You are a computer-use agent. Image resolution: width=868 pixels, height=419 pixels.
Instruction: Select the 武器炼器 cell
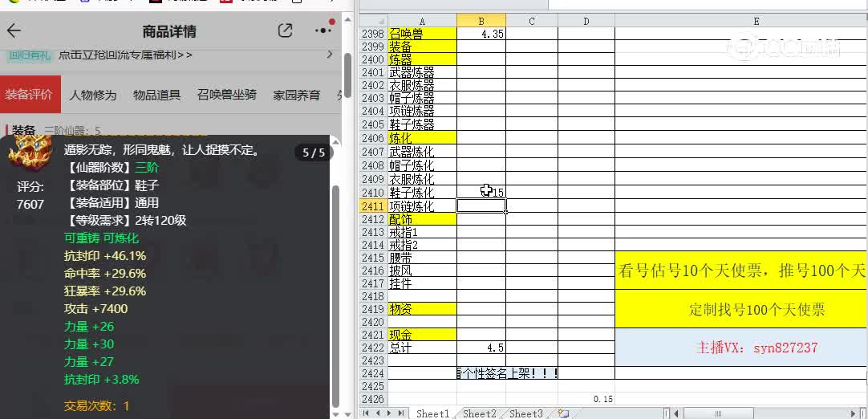pyautogui.click(x=423, y=72)
